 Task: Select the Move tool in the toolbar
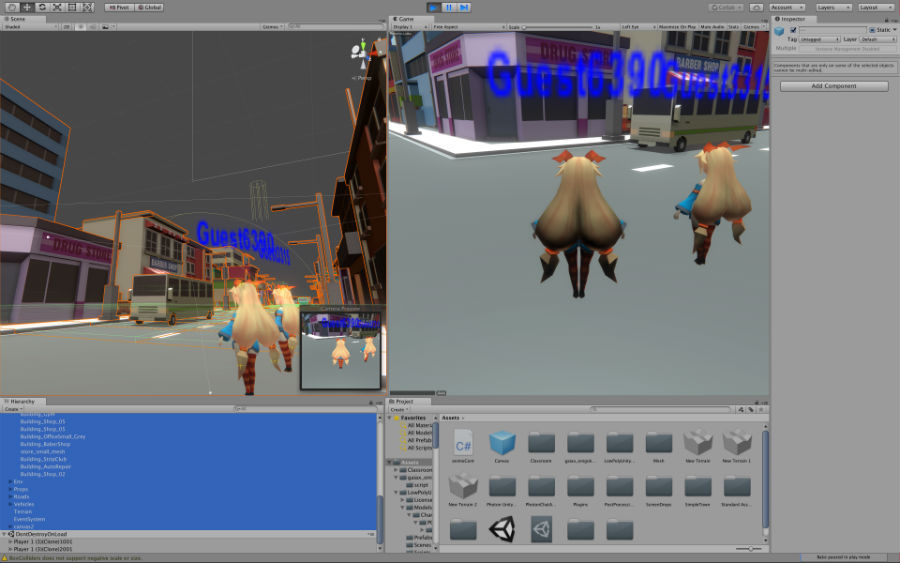click(x=27, y=7)
